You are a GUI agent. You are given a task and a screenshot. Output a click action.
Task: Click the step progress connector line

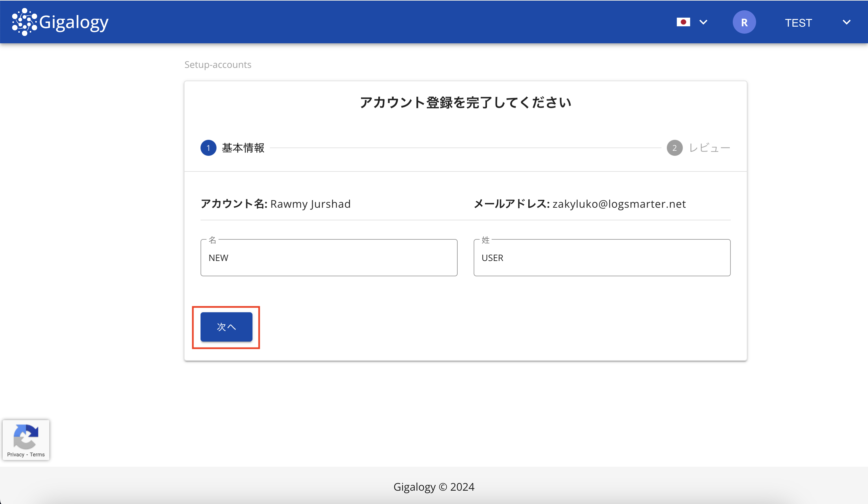tap(465, 148)
